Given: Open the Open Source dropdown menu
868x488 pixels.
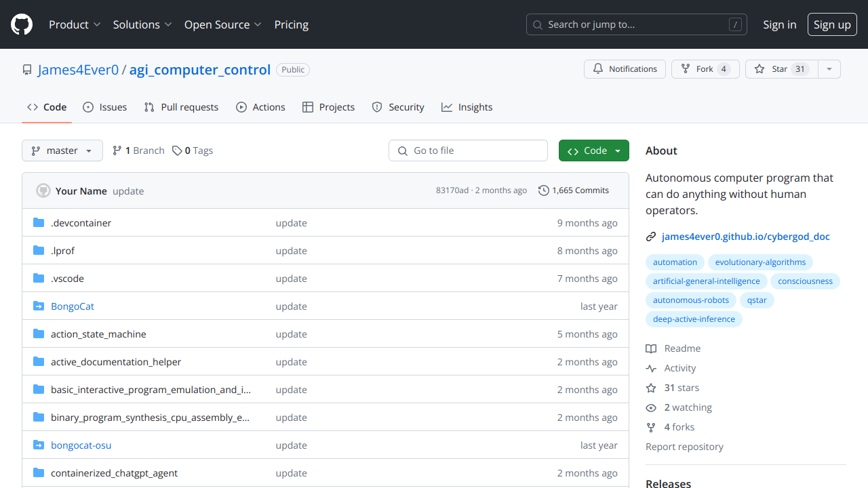Looking at the screenshot, I should (x=223, y=24).
